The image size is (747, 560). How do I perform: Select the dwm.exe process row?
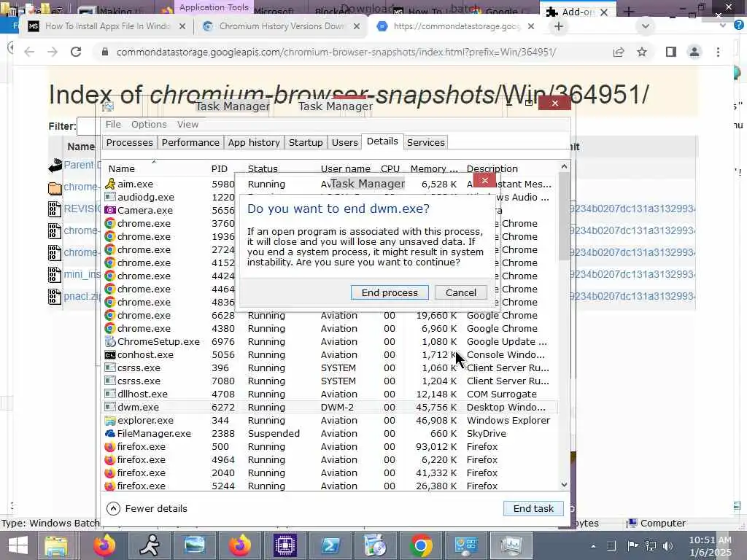pyautogui.click(x=330, y=407)
